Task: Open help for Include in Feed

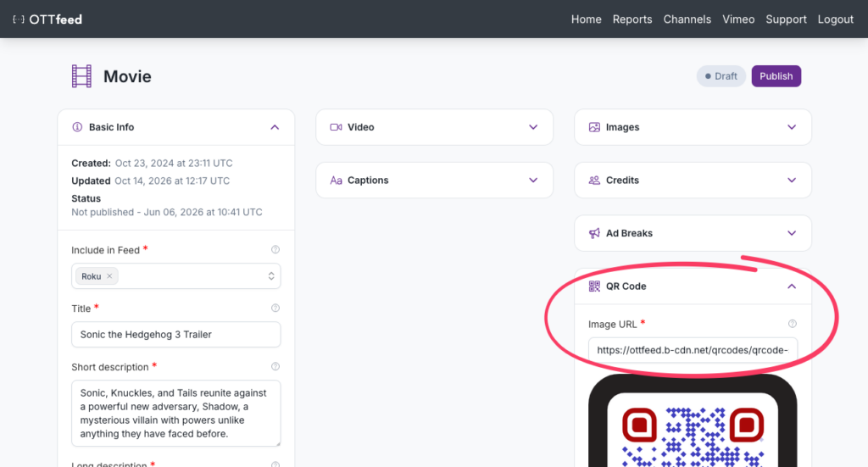Action: (x=275, y=249)
